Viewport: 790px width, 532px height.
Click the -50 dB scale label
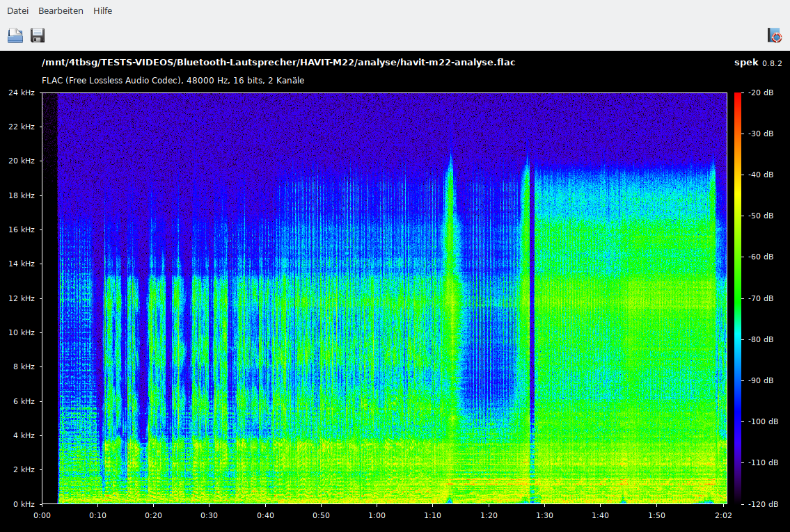(761, 216)
